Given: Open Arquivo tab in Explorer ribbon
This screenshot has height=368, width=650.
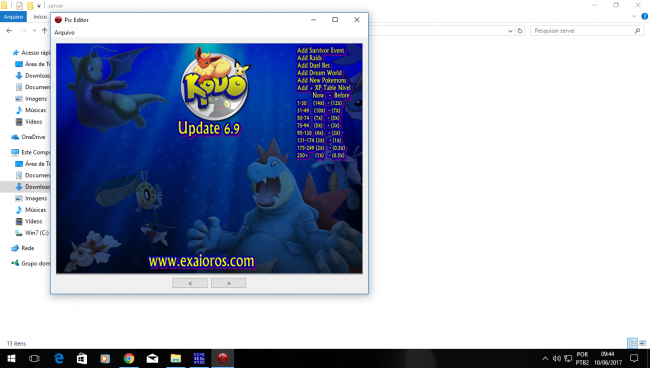Looking at the screenshot, I should click(13, 17).
